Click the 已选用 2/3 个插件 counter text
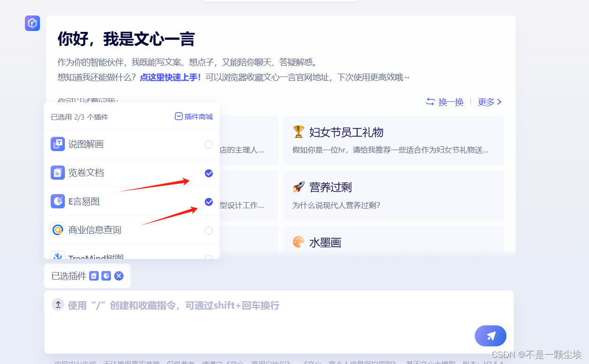Screen dimensions: 589x364 (79, 117)
